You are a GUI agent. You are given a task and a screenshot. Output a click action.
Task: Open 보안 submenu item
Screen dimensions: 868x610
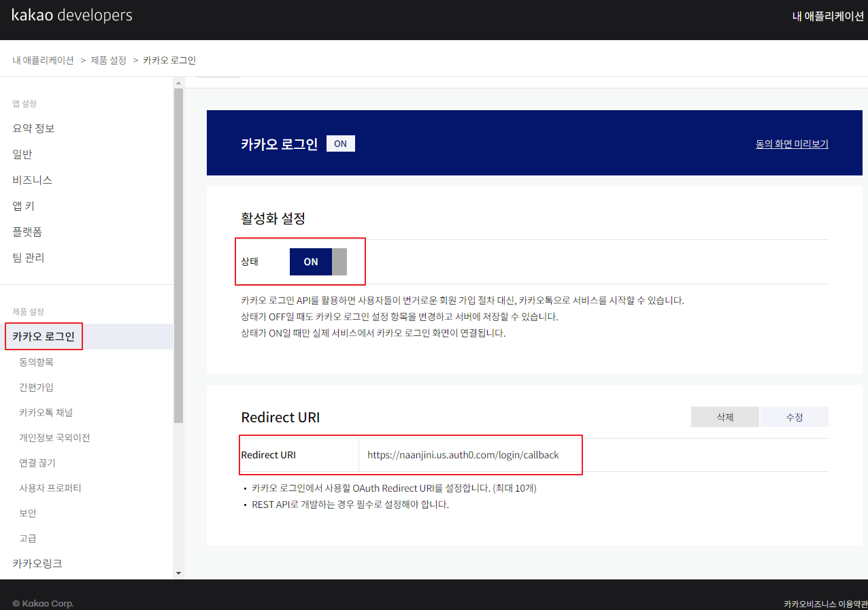coord(27,513)
